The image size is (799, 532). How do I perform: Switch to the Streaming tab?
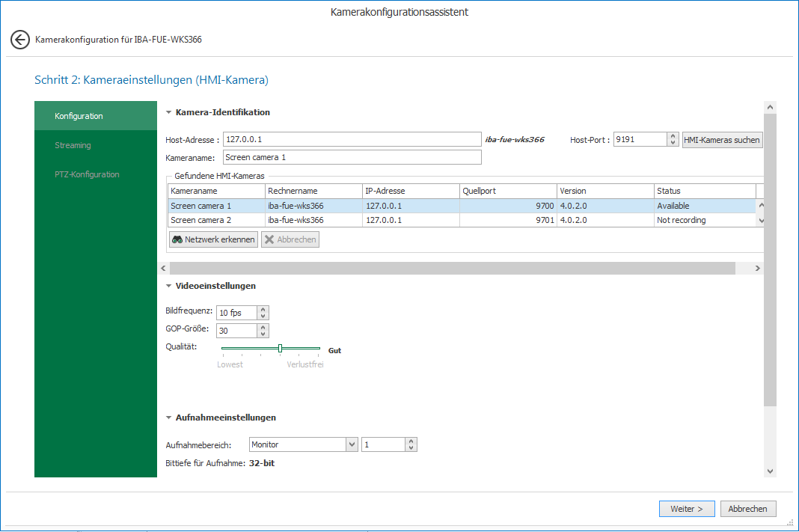(x=73, y=145)
